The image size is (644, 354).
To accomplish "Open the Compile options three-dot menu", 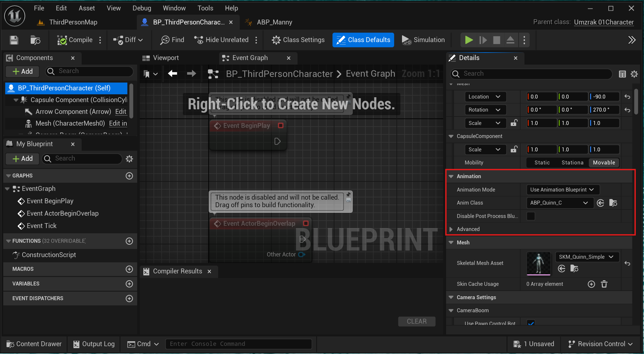I will coord(100,40).
